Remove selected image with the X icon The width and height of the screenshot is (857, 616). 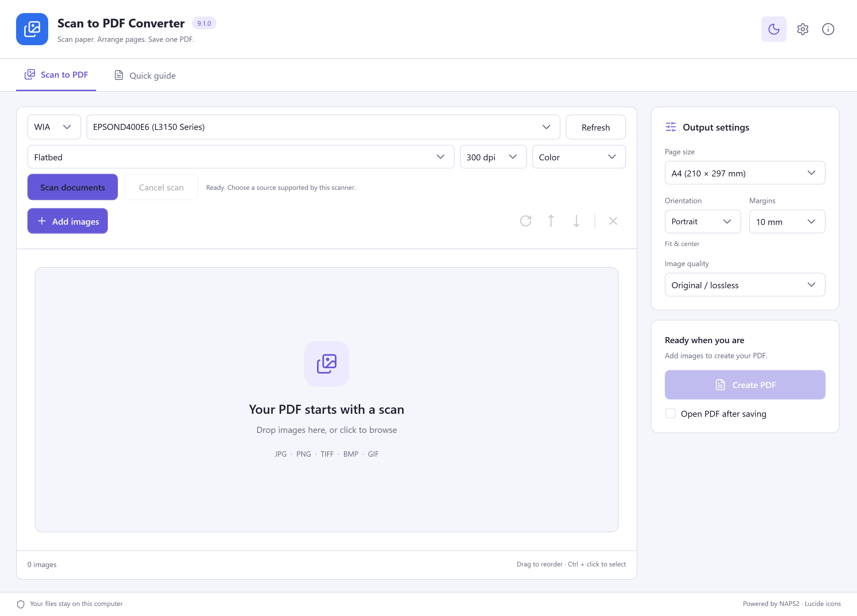(613, 221)
